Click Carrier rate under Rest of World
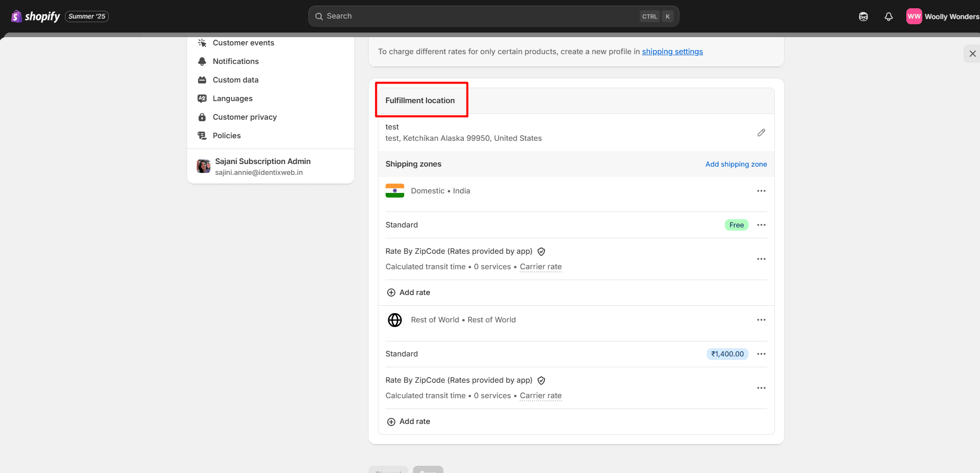 541,396
